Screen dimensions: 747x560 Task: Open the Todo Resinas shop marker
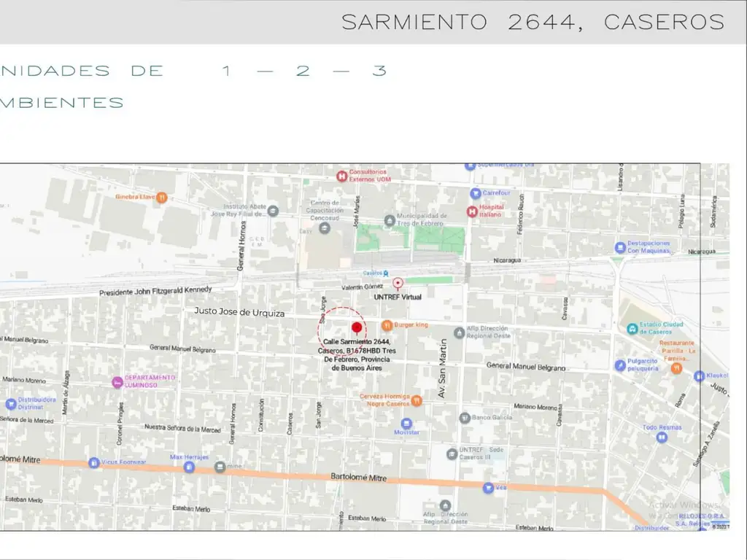point(662,437)
